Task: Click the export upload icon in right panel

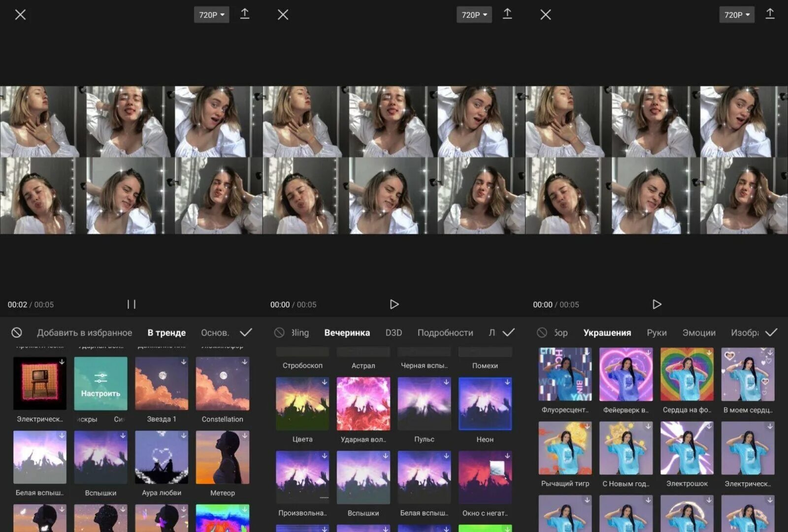Action: (770, 14)
